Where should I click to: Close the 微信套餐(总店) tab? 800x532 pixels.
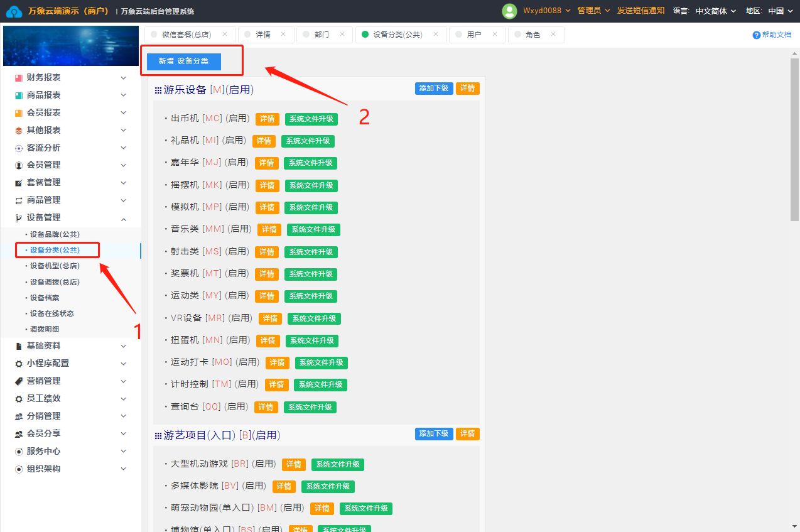coord(225,35)
